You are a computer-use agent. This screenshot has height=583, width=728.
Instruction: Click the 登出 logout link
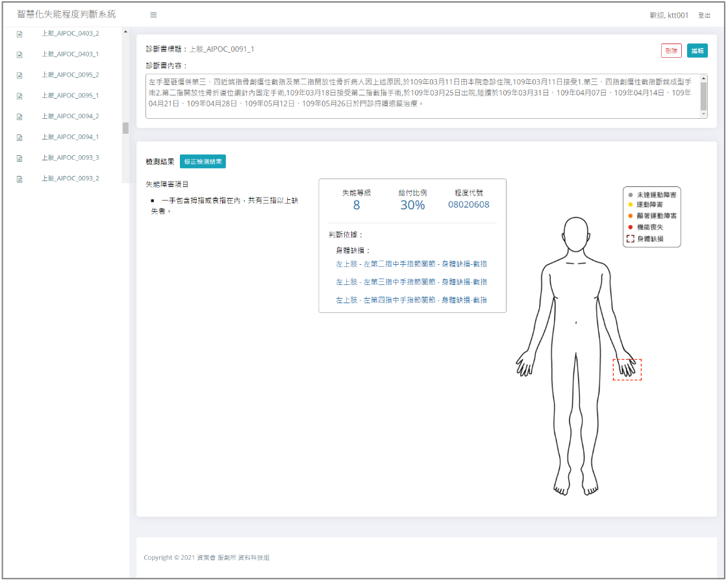coord(704,16)
